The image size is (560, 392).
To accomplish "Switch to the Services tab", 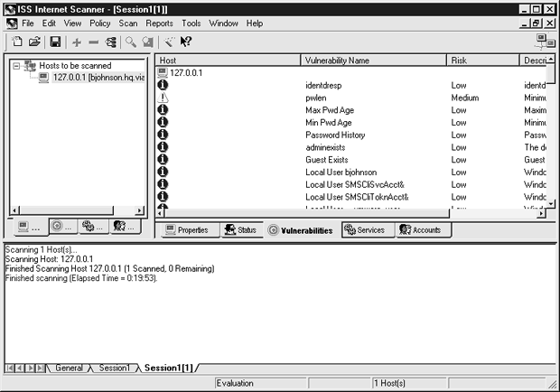I will [x=365, y=230].
